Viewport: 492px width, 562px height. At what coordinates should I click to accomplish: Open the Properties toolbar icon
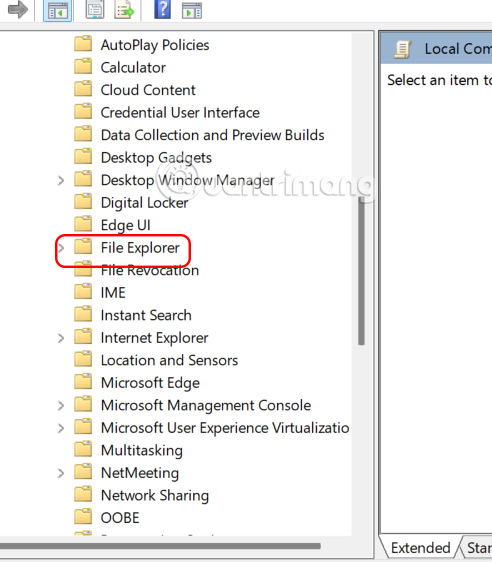pyautogui.click(x=95, y=10)
